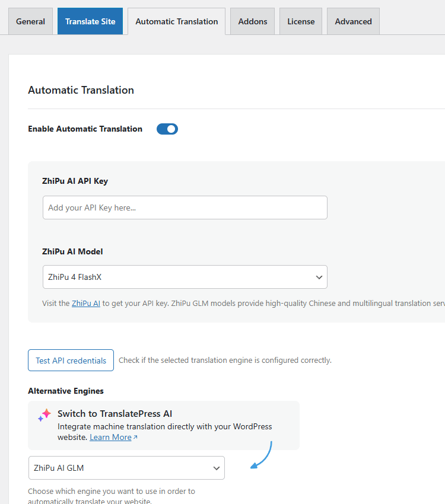The image size is (445, 504).
Task: Open the License tab
Action: click(x=301, y=21)
